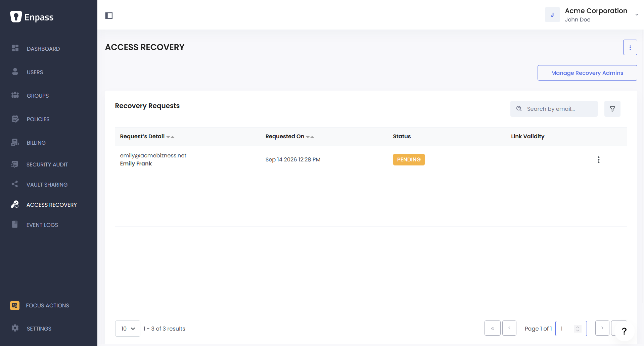Open the Security Audit icon

pyautogui.click(x=14, y=164)
